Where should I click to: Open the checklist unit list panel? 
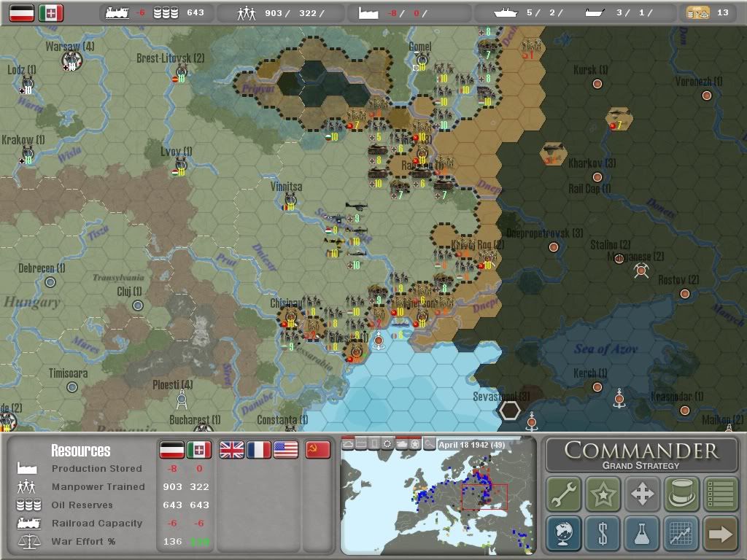(x=720, y=494)
